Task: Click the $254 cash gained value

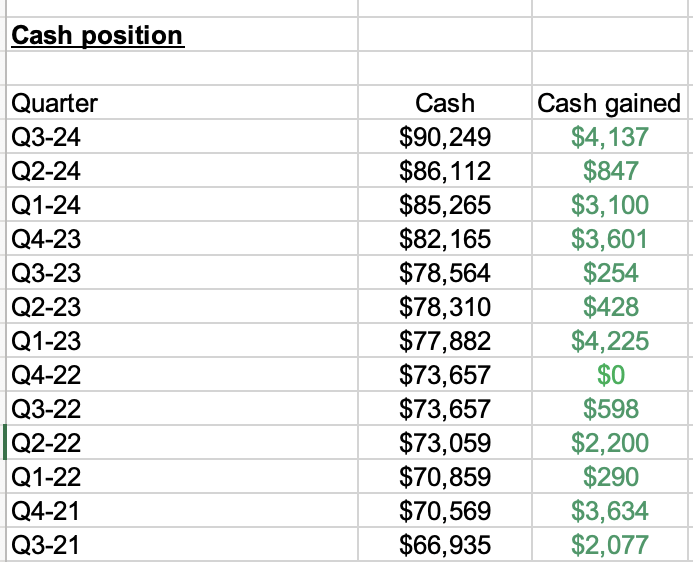Action: (609, 273)
